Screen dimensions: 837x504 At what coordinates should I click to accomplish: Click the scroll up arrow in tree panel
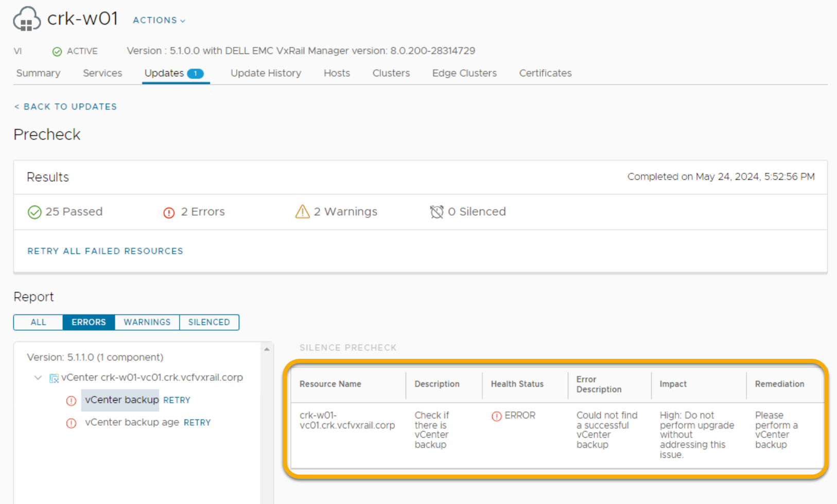[x=267, y=350]
